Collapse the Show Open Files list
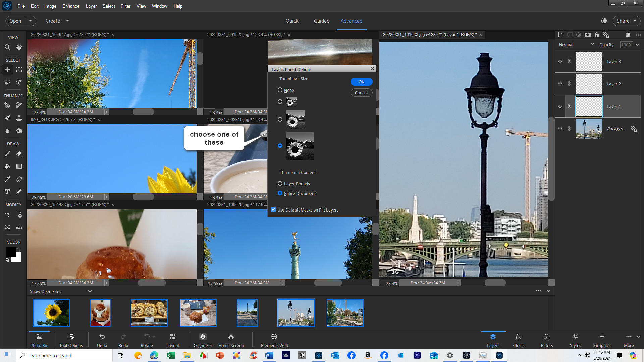The height and width of the screenshot is (362, 644). point(90,291)
